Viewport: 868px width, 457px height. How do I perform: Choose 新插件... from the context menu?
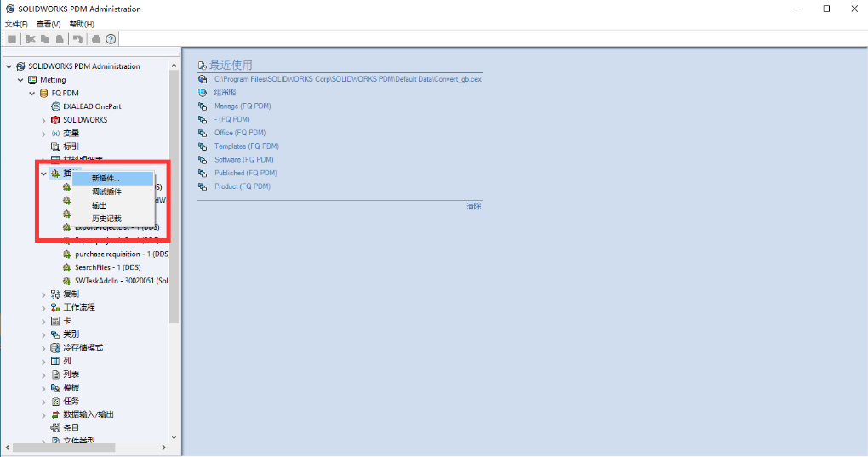click(113, 178)
